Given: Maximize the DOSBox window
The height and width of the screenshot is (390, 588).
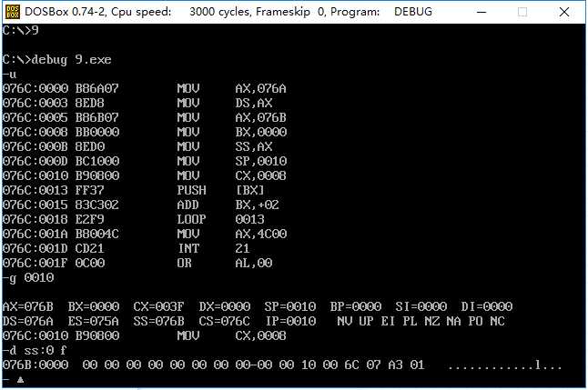Looking at the screenshot, I should pyautogui.click(x=522, y=12).
